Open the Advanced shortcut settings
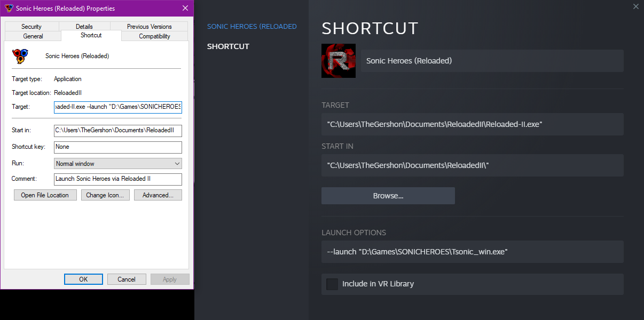This screenshot has width=644, height=320. [x=158, y=195]
